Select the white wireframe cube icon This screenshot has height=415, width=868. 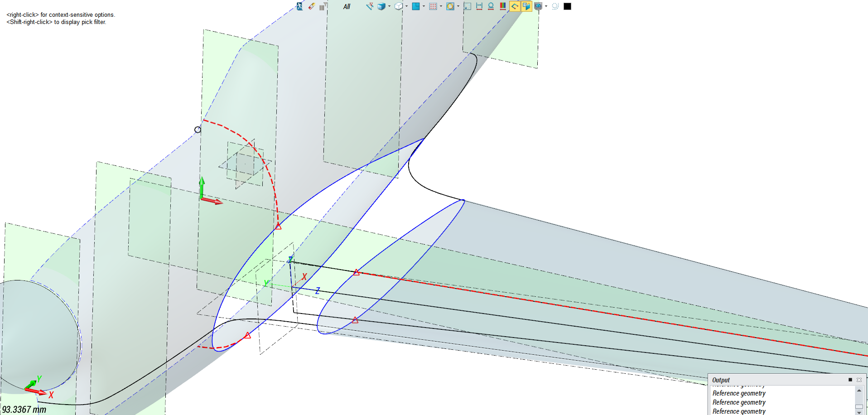tap(399, 6)
